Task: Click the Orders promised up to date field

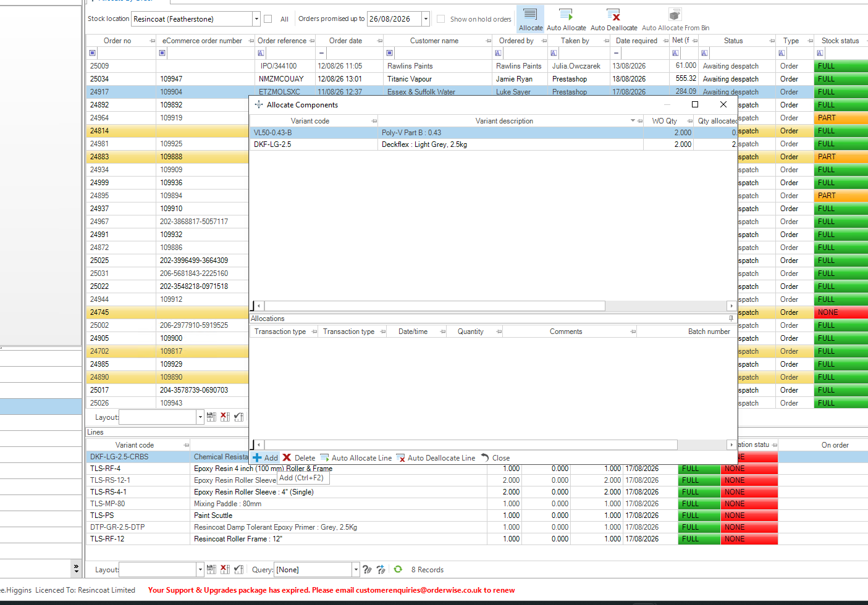Action: (x=394, y=19)
